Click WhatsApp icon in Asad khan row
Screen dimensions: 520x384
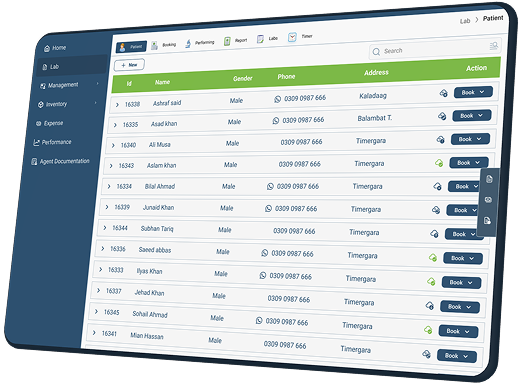[276, 121]
